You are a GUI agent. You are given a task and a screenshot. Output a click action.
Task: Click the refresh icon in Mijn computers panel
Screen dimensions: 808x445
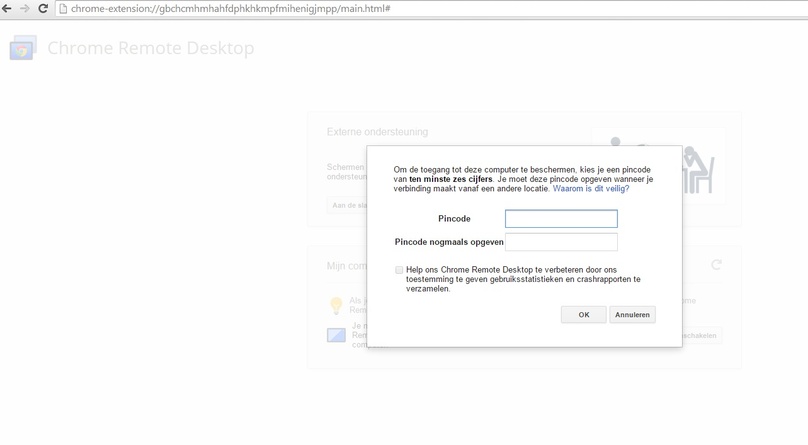716,265
